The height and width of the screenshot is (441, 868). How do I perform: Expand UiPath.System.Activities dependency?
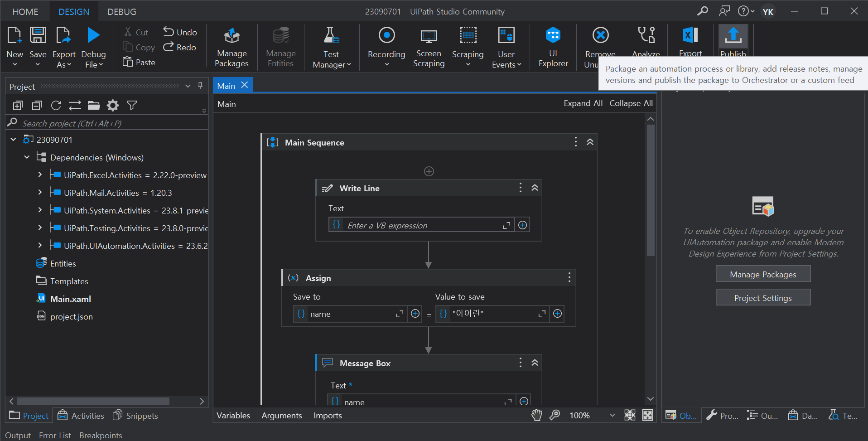click(x=40, y=210)
